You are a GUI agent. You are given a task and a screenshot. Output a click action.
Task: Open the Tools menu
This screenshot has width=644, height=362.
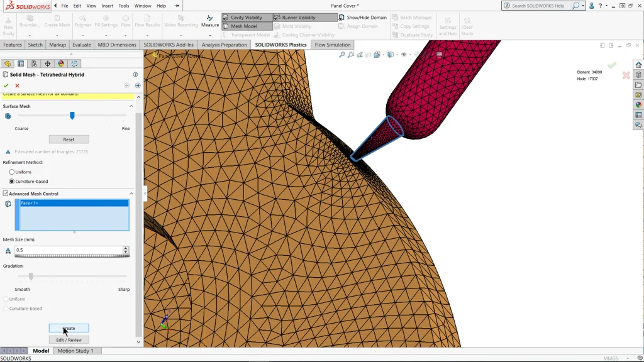124,6
